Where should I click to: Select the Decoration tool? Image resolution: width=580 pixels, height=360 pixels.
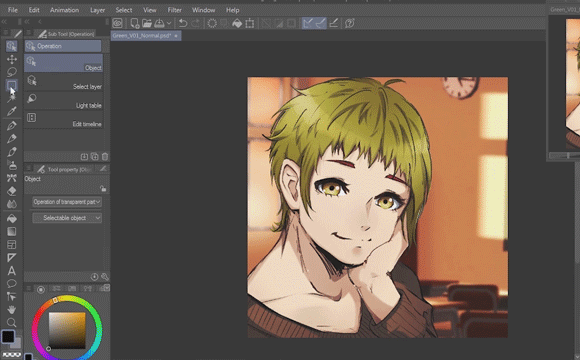click(11, 178)
